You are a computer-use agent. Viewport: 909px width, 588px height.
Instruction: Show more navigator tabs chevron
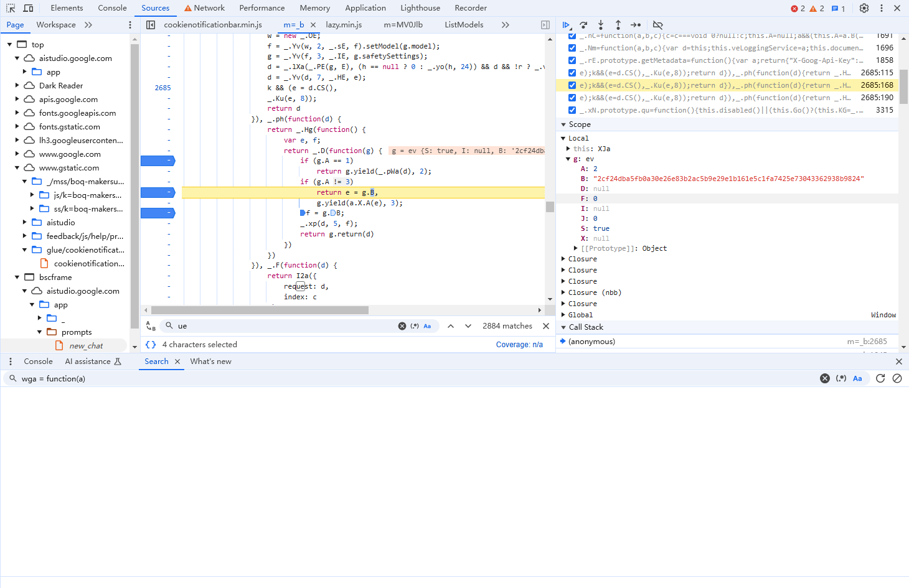[x=88, y=25]
